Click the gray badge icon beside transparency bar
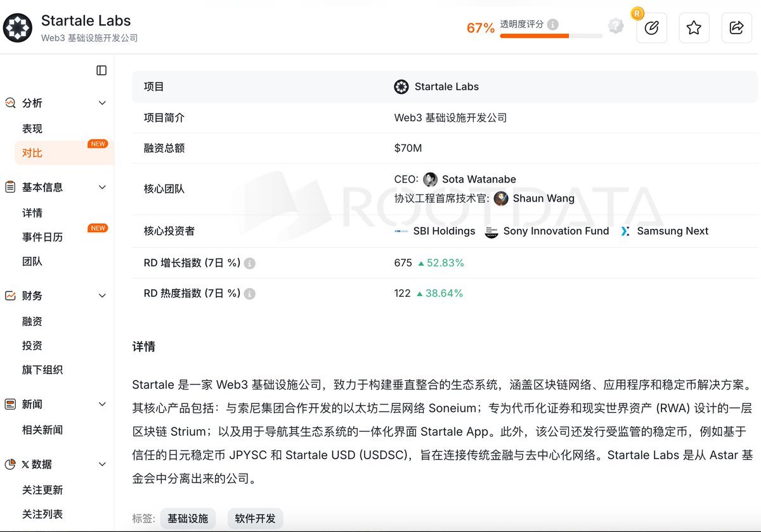 [616, 26]
